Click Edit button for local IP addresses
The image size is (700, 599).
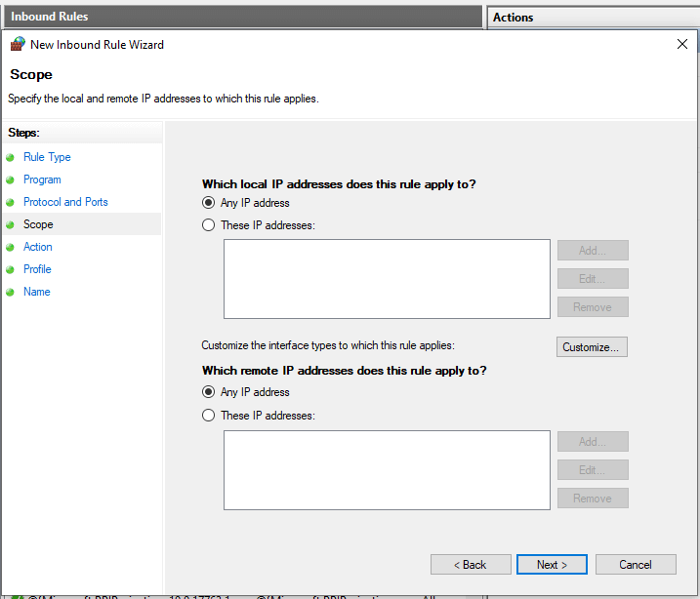(593, 278)
